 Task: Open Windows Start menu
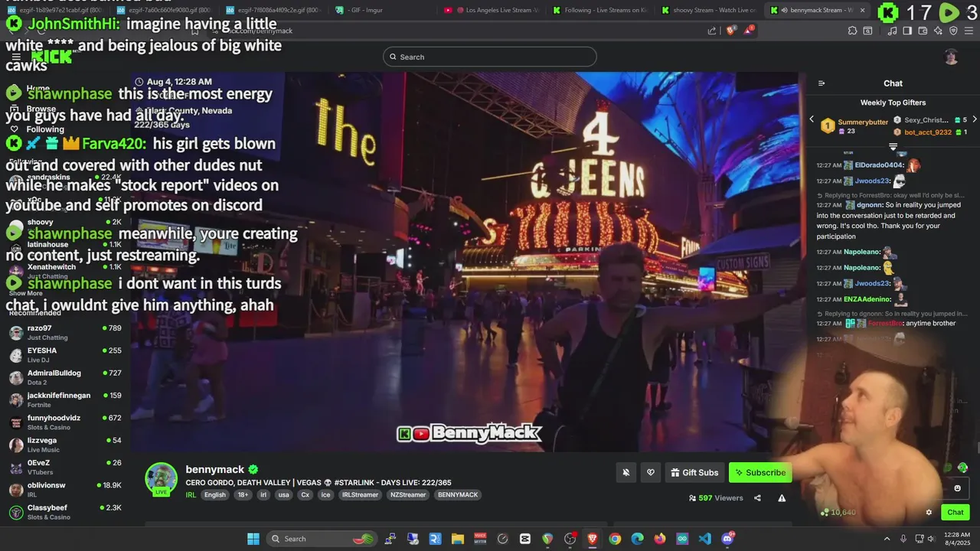click(253, 539)
